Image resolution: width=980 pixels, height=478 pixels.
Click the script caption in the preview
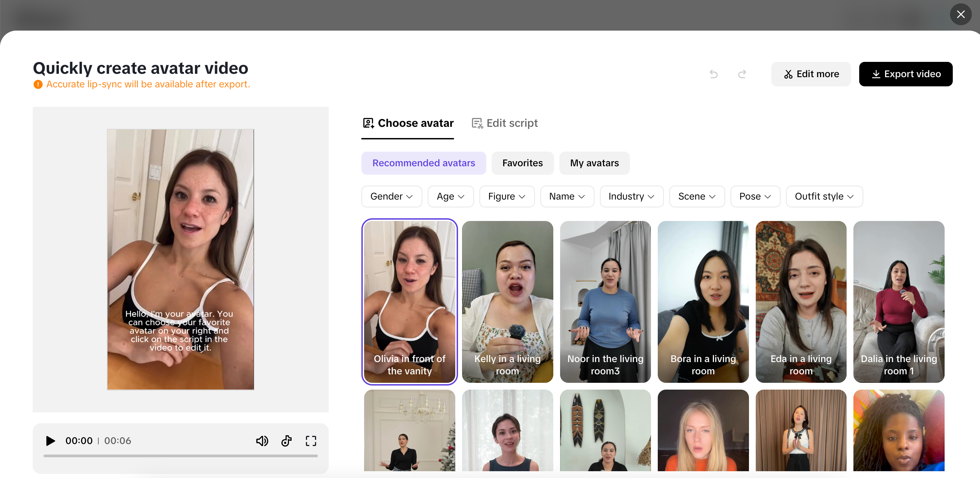[179, 330]
